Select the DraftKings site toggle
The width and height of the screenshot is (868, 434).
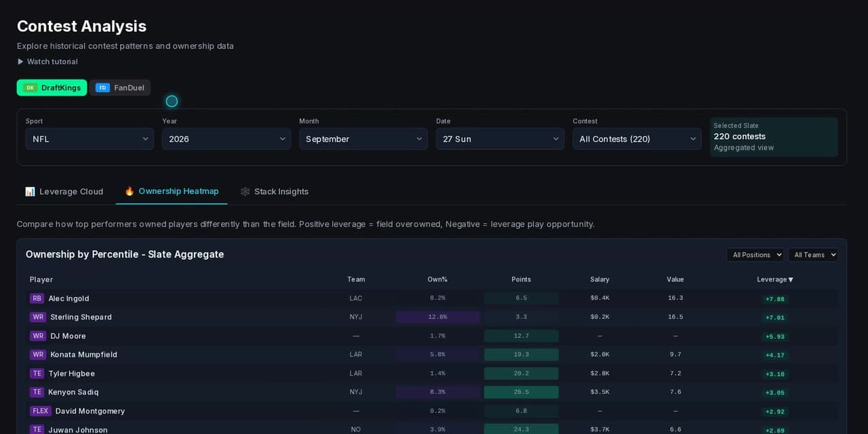(52, 87)
